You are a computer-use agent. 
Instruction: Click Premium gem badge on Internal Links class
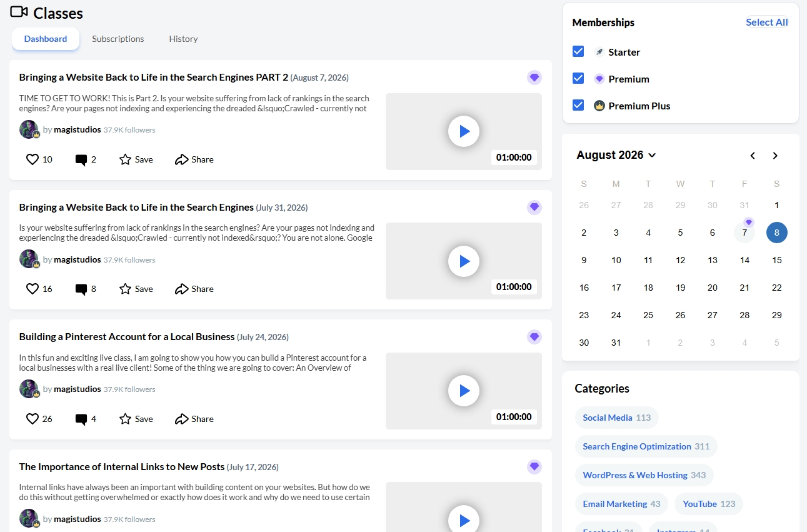[x=534, y=466]
